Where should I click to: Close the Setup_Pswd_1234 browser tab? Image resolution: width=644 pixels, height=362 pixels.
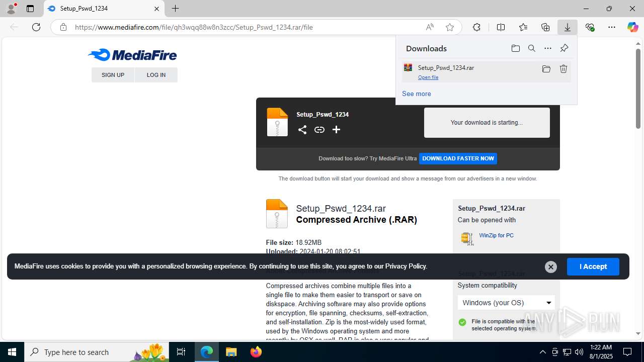click(x=156, y=9)
